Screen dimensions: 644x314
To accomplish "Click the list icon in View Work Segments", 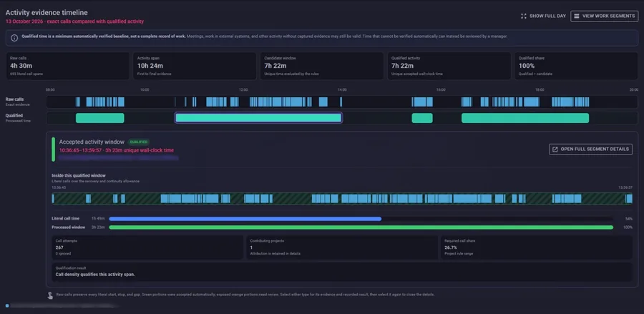I will 577,16.
